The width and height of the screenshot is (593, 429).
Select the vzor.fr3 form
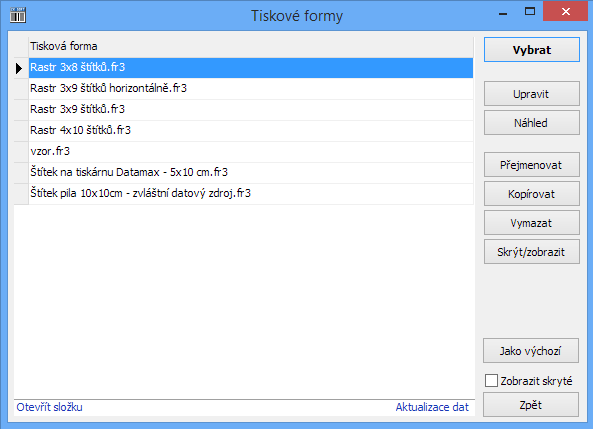pyautogui.click(x=251, y=152)
